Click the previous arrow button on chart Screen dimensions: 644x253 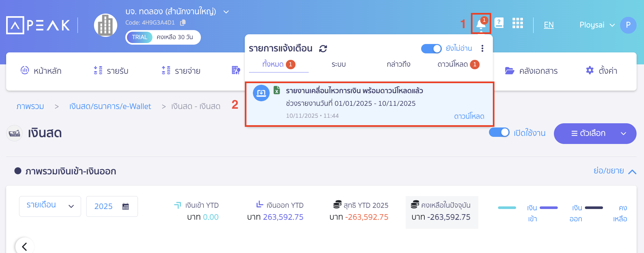[25, 247]
